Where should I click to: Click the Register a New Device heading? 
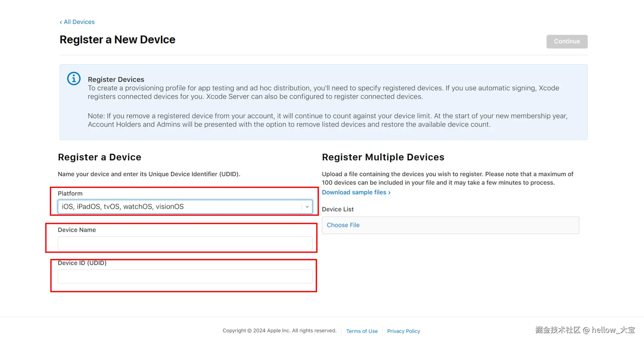click(117, 40)
